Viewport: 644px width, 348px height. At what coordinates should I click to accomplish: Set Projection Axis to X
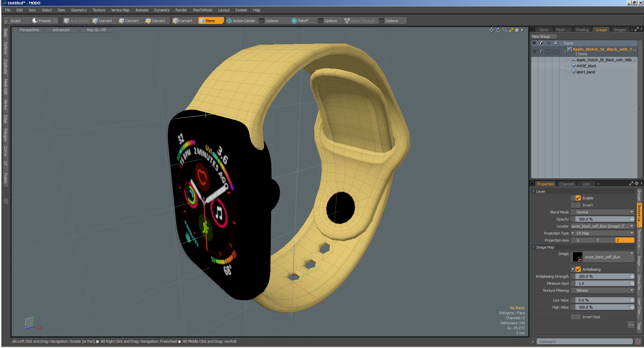[585, 240]
